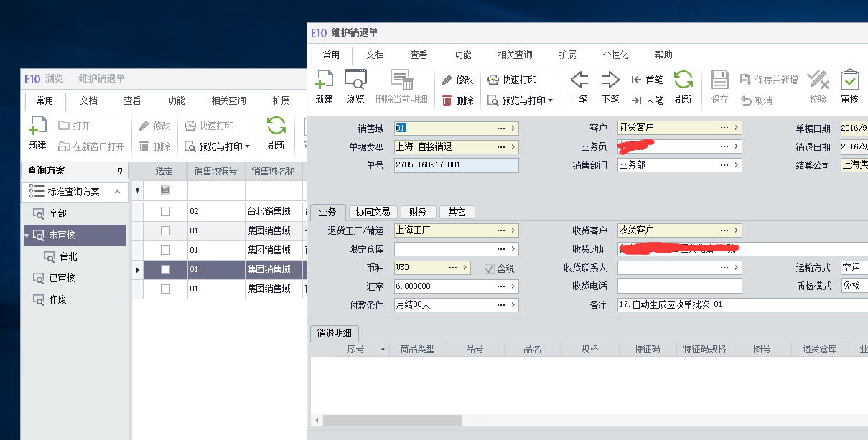
Task: Click the green 刷新 icon in 维护销退单
Action: point(683,86)
